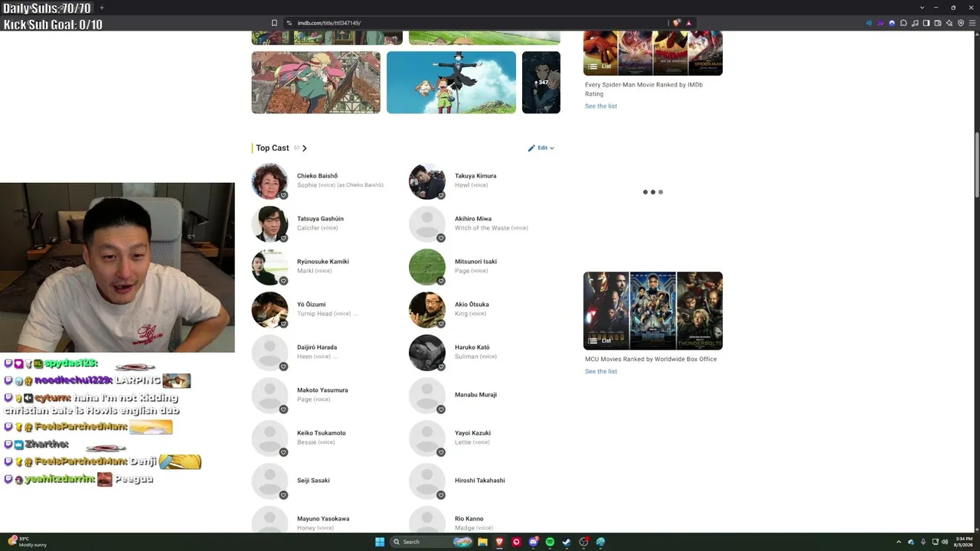
Task: Open See the list under Spider-Man ranking
Action: coord(601,106)
